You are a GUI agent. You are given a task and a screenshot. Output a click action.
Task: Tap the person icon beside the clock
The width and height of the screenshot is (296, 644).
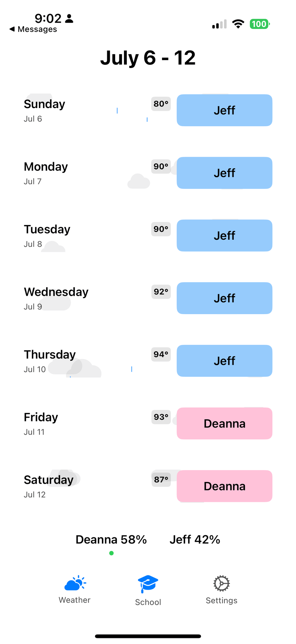[x=69, y=19]
